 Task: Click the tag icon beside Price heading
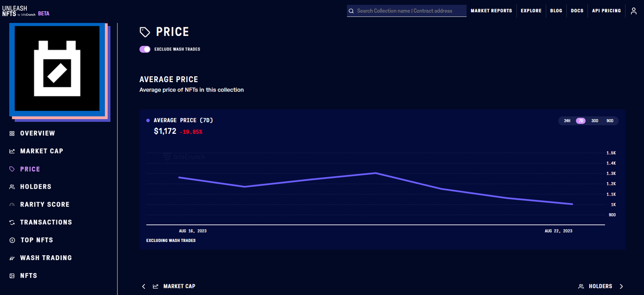[x=145, y=32]
